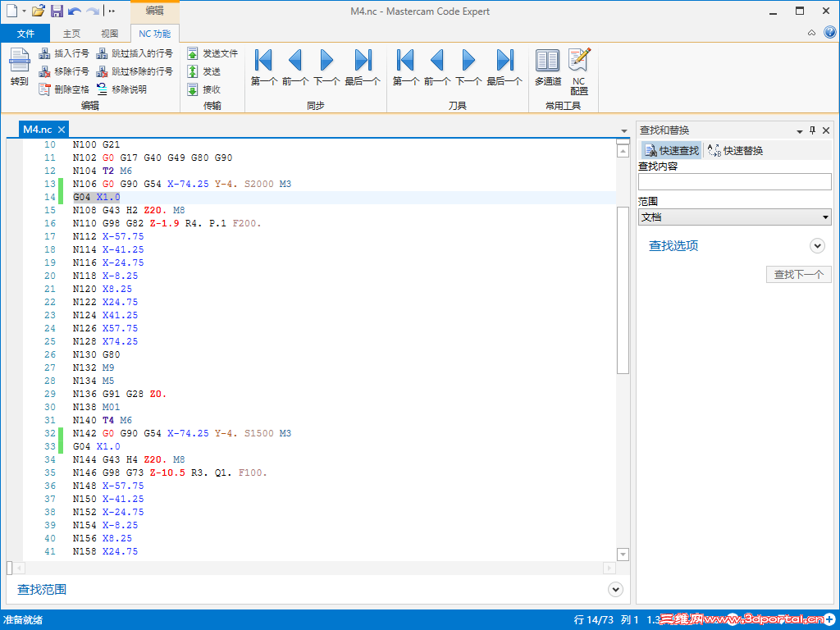Image resolution: width=840 pixels, height=630 pixels.
Task: Choose 删除空格 delete spaces
Action: pos(64,89)
